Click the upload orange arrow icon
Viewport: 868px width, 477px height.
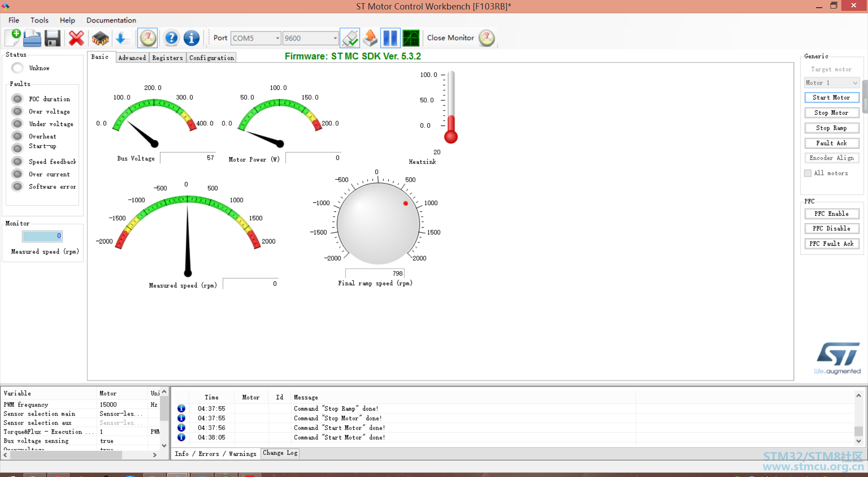(x=370, y=38)
